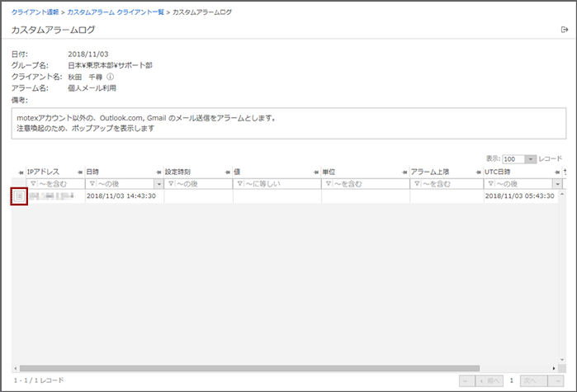
Task: Open the UTC日時 filter date dropdown arrow
Action: [557, 183]
